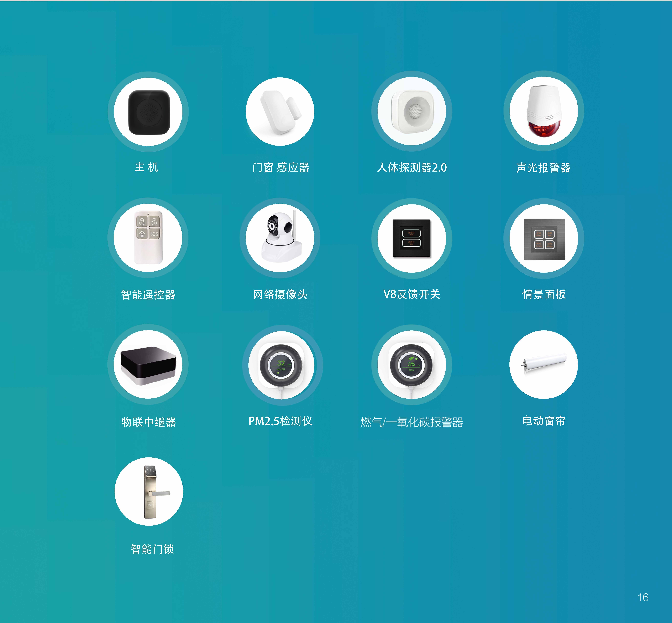
Task: Select the 智能遥控器 label
Action: coord(148,295)
